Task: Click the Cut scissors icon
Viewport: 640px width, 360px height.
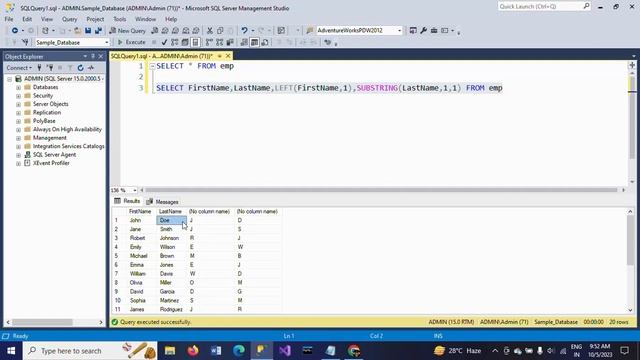Action: tap(209, 31)
